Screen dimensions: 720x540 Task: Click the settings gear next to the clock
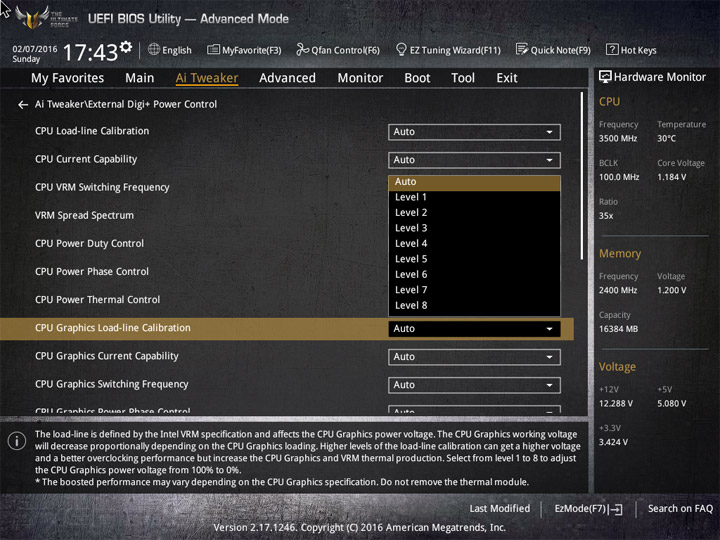coord(126,47)
